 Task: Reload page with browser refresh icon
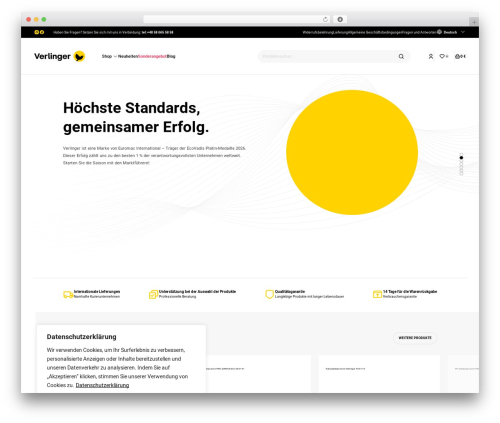325,20
